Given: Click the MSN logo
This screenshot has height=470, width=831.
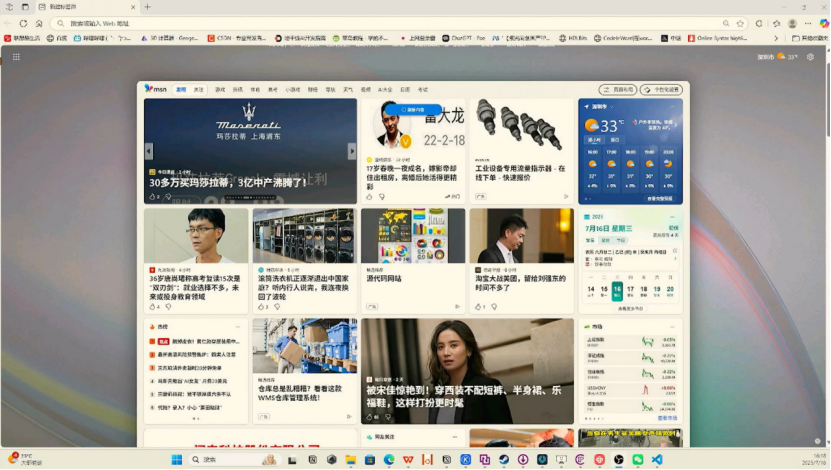Looking at the screenshot, I should point(155,89).
